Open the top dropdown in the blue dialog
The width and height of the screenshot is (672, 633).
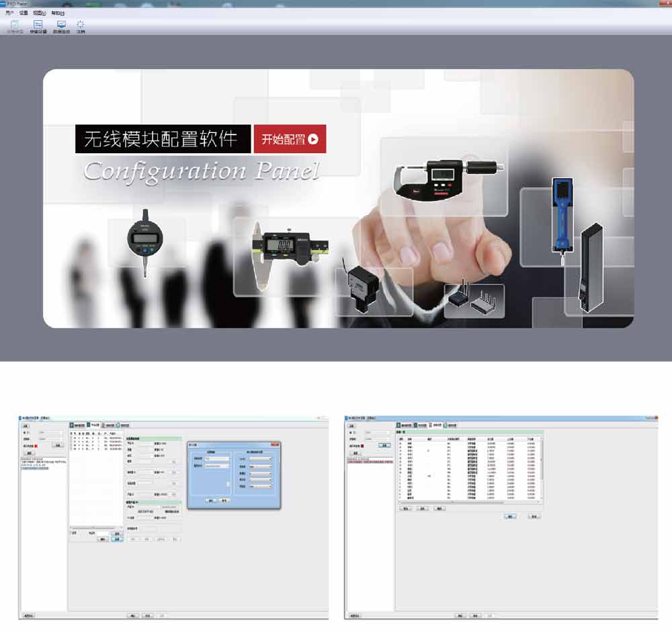pyautogui.click(x=259, y=460)
